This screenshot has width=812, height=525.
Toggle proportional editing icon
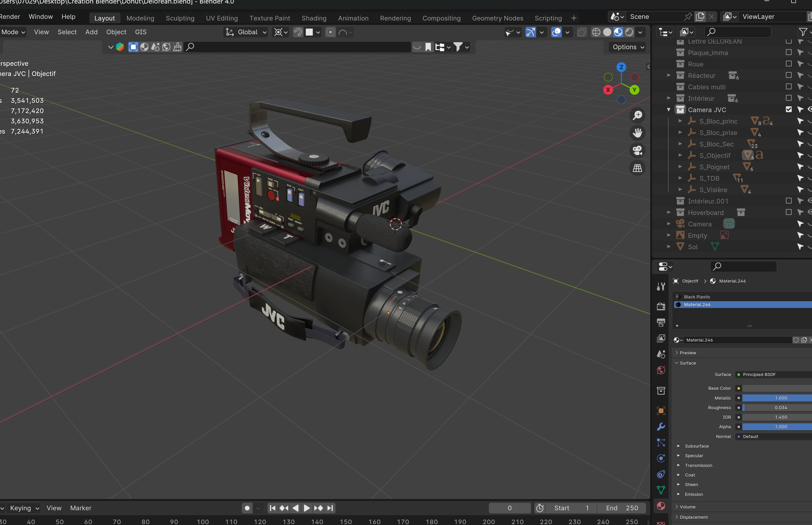pyautogui.click(x=330, y=32)
